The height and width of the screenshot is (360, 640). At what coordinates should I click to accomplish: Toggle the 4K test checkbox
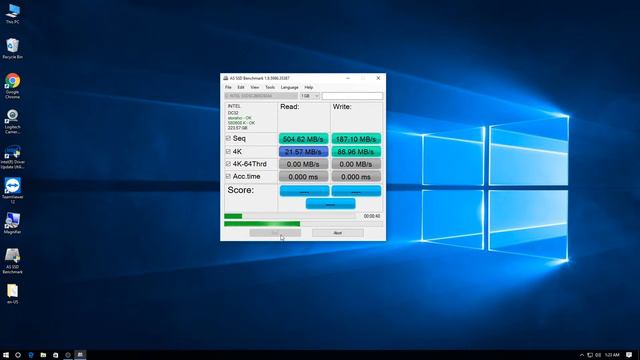228,151
